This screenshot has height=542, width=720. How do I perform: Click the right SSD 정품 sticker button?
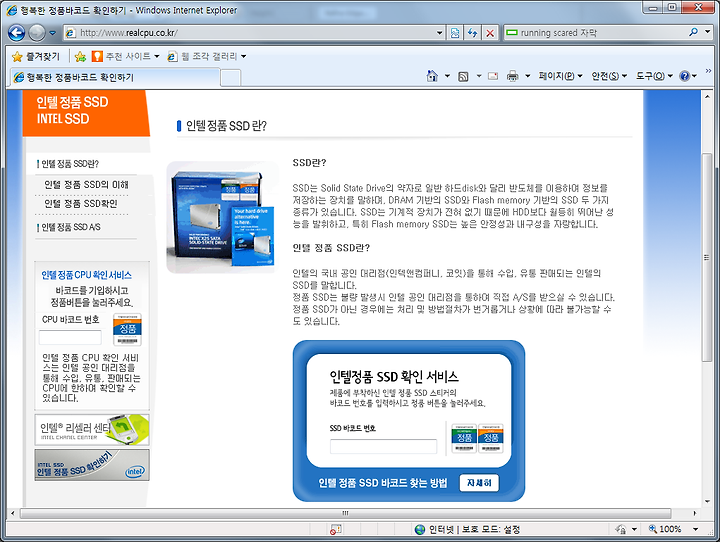coord(491,438)
